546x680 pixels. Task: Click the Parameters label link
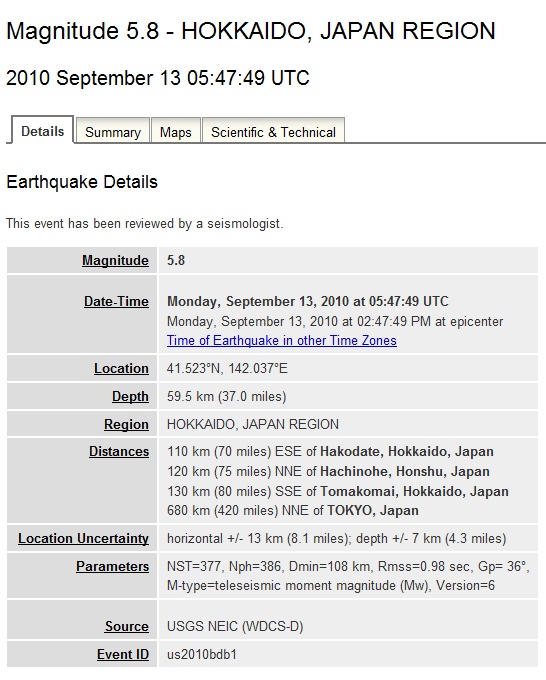[112, 566]
